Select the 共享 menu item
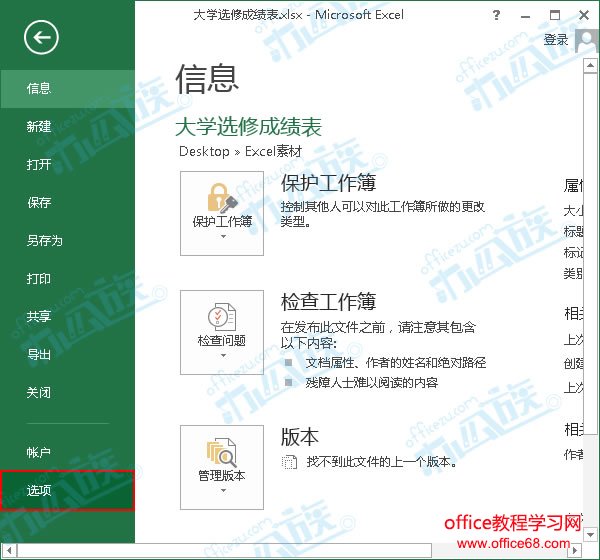Screen dimensions: 600x560 pyautogui.click(x=67, y=316)
